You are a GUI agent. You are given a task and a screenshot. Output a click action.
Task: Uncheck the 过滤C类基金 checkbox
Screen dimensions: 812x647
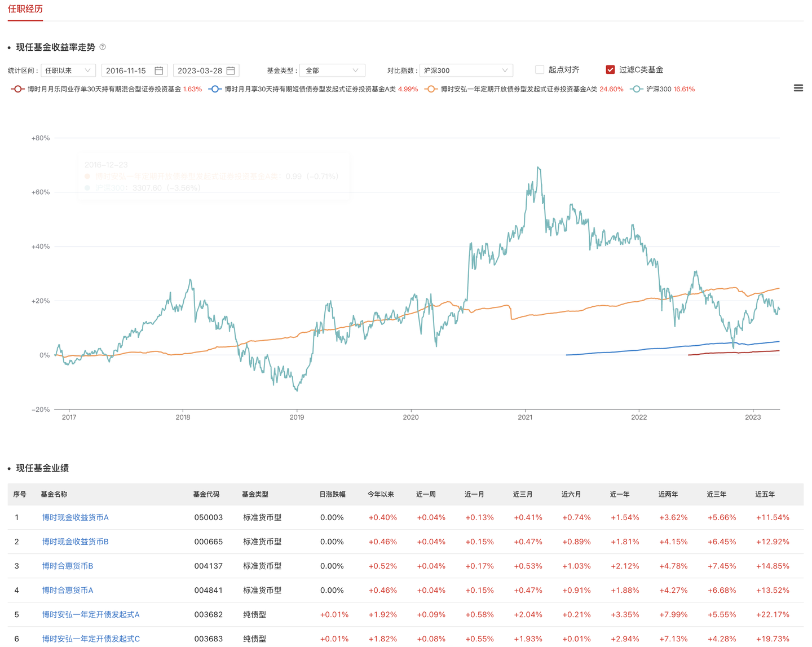pos(610,70)
